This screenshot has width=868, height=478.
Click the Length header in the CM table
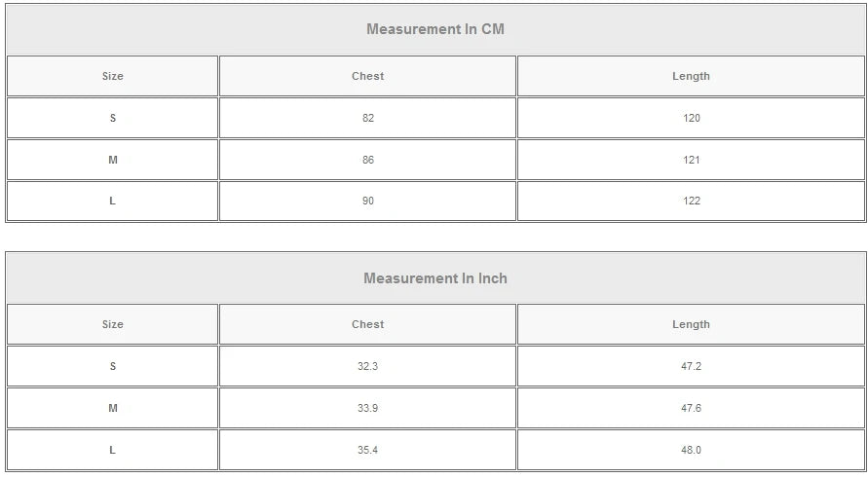691,76
